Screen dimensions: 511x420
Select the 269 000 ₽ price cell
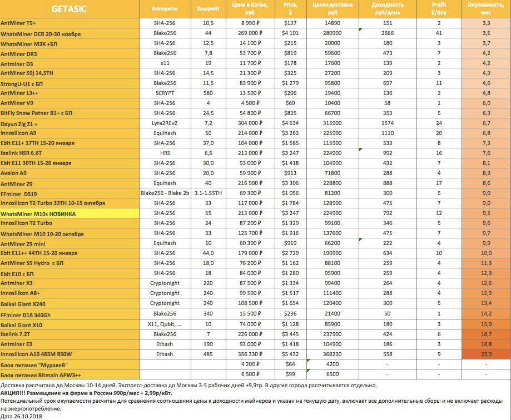click(x=250, y=33)
